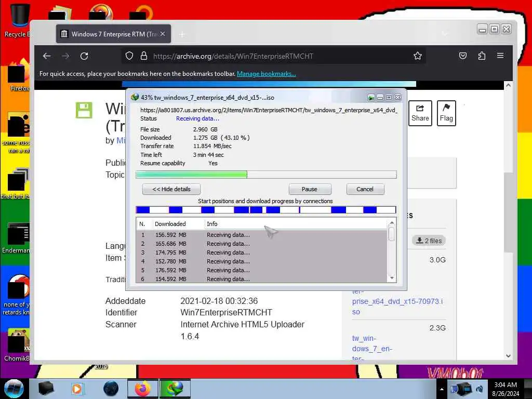Open Firefox extensions puzzle icon
Viewport: 532px width, 399px height.
pos(482,56)
